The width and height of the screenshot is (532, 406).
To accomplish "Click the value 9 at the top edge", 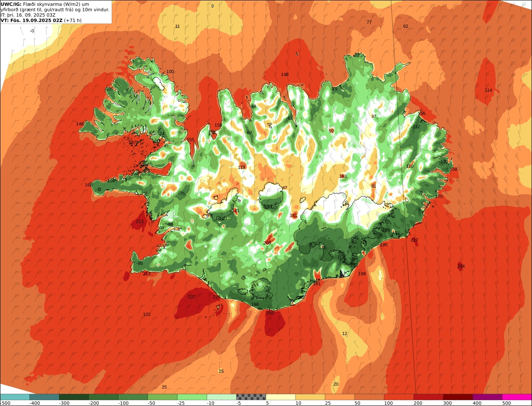I will coord(212,6).
